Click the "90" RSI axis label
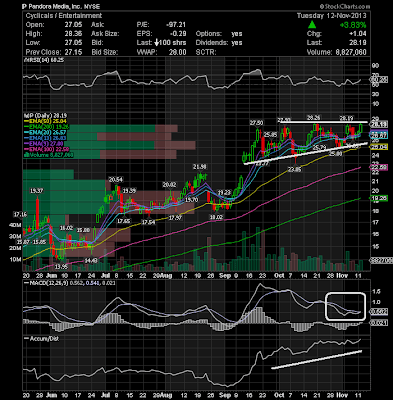This screenshot has height=400, width=393. [376, 65]
